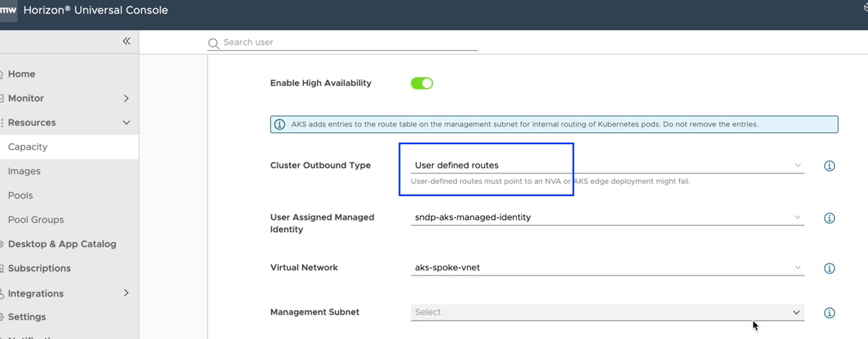Click the info icon in the AKS route table banner
The image size is (868, 339).
point(280,124)
